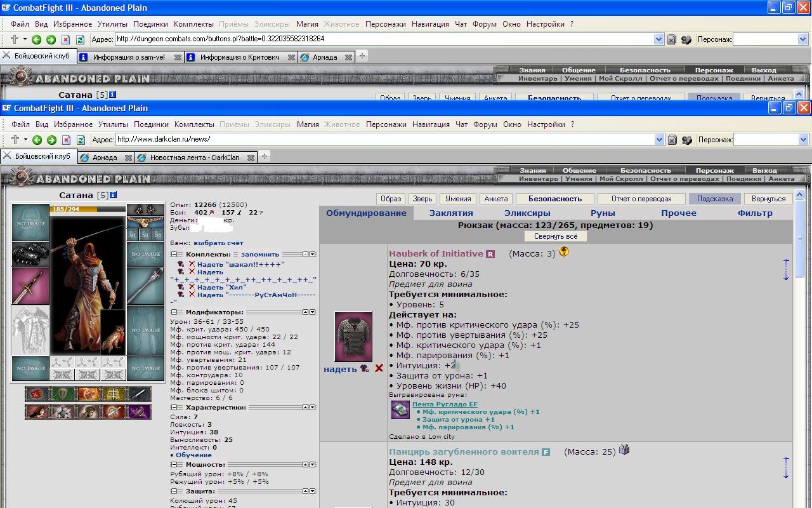Open address history dropdown in back window
Image resolution: width=812 pixels, height=508 pixels.
coord(658,39)
